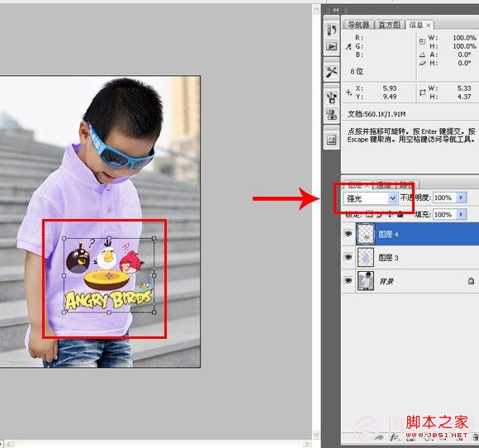
Task: Click the scale icon beside W: 100.0%
Action: [x=422, y=41]
